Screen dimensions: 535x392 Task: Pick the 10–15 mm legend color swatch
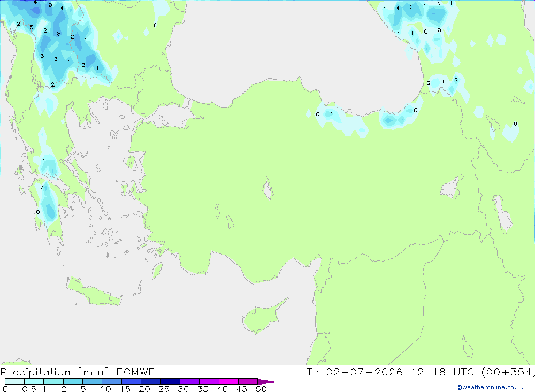[x=112, y=381]
